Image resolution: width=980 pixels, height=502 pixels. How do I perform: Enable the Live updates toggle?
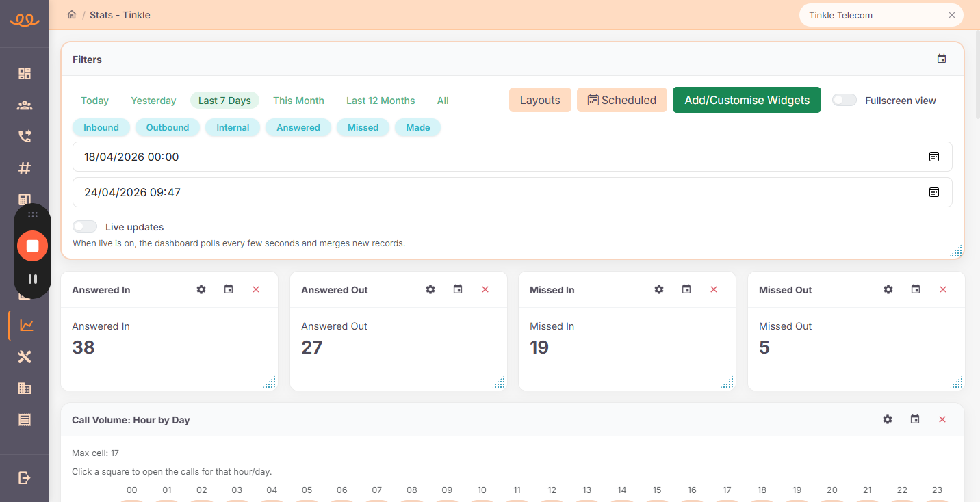pos(85,227)
